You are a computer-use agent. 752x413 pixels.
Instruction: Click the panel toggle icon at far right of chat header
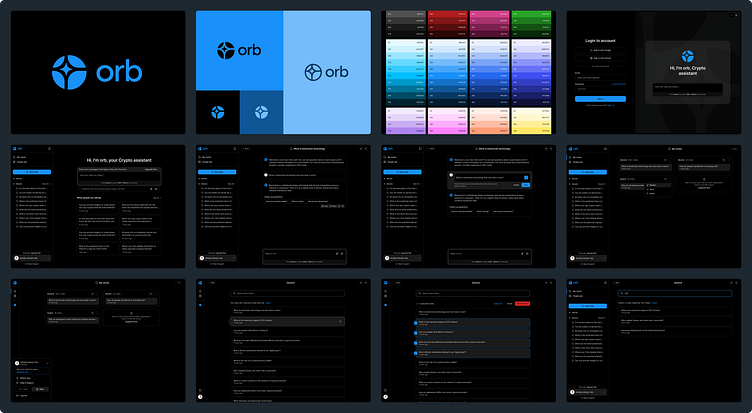pos(366,149)
